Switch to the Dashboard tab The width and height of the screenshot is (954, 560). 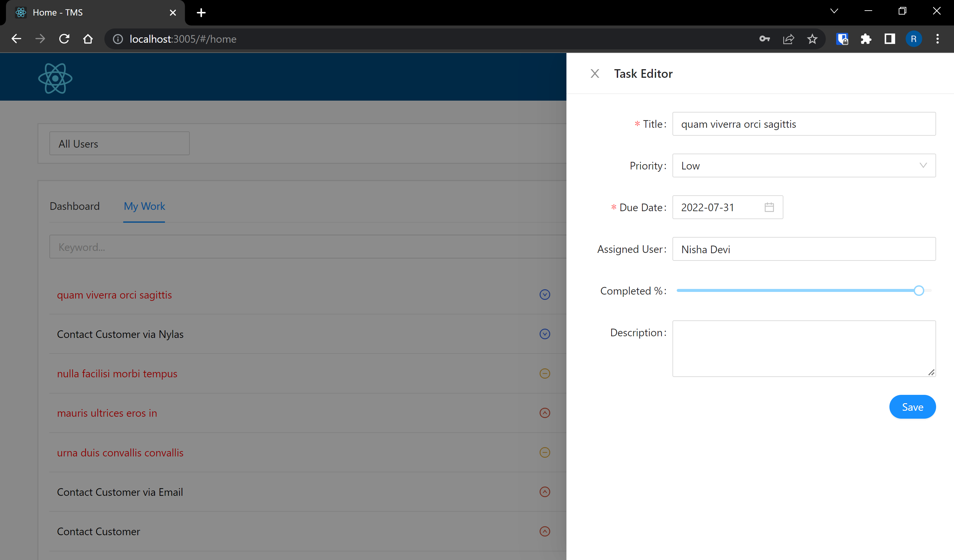75,205
